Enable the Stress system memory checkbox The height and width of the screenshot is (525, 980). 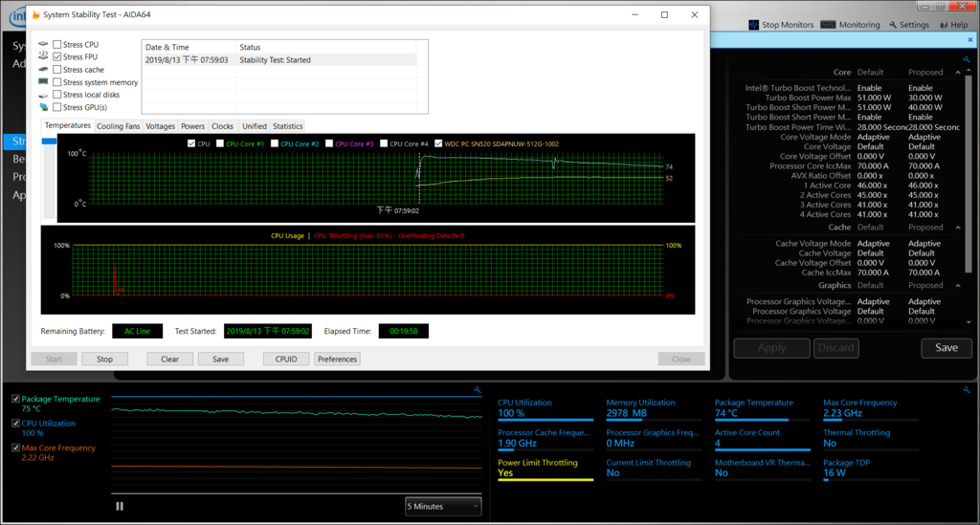pos(56,82)
